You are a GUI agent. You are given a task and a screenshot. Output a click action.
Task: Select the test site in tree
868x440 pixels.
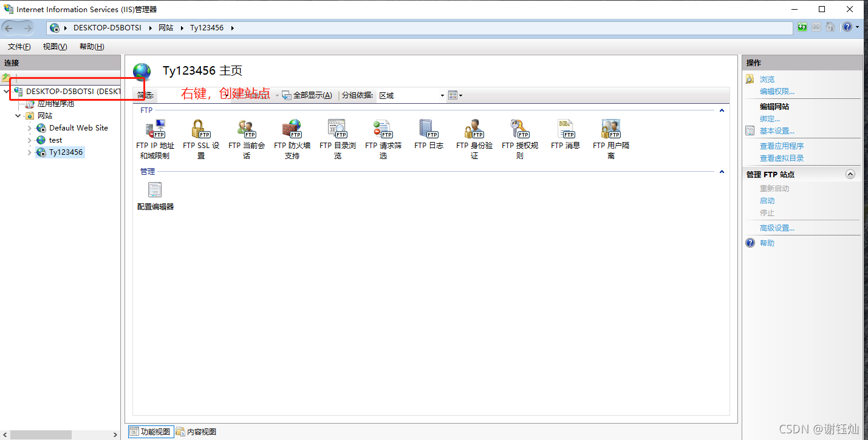55,140
